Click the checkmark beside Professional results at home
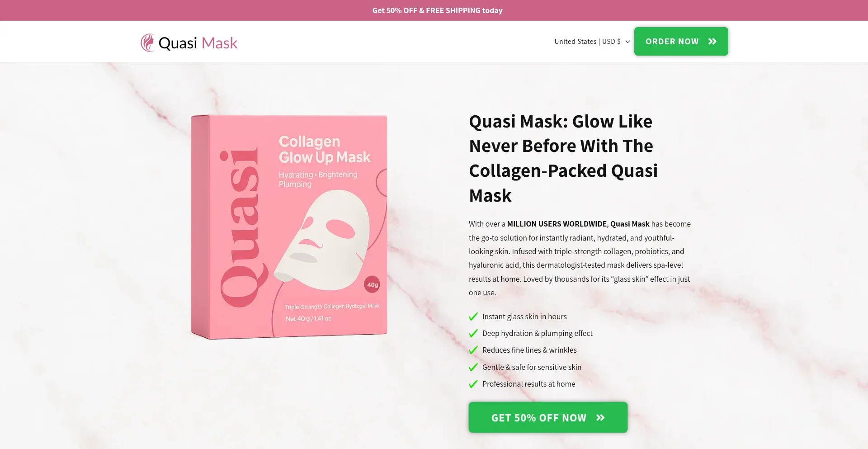This screenshot has height=449, width=868. [x=473, y=384]
